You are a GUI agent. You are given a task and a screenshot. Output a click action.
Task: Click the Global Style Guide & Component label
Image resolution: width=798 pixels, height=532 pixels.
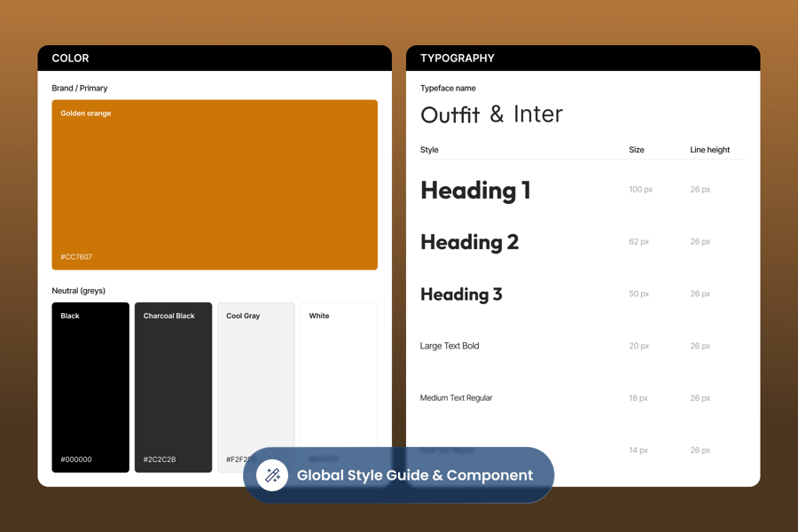(414, 475)
